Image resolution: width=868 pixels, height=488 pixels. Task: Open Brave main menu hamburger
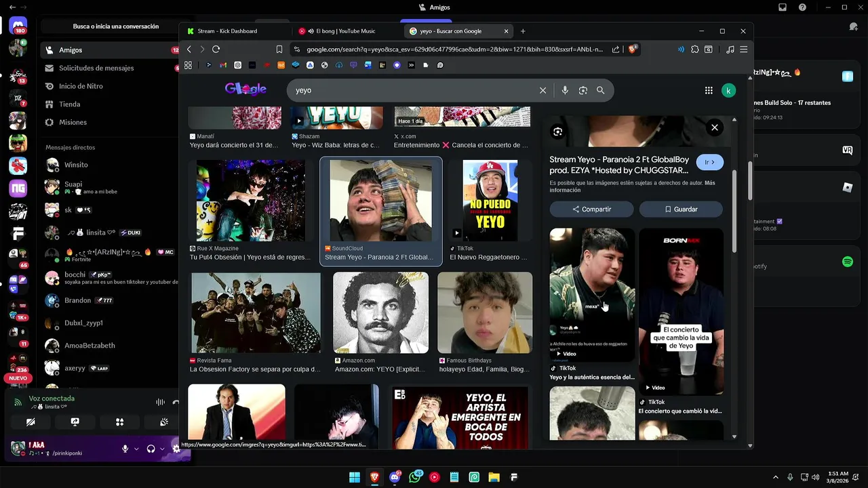(x=744, y=49)
